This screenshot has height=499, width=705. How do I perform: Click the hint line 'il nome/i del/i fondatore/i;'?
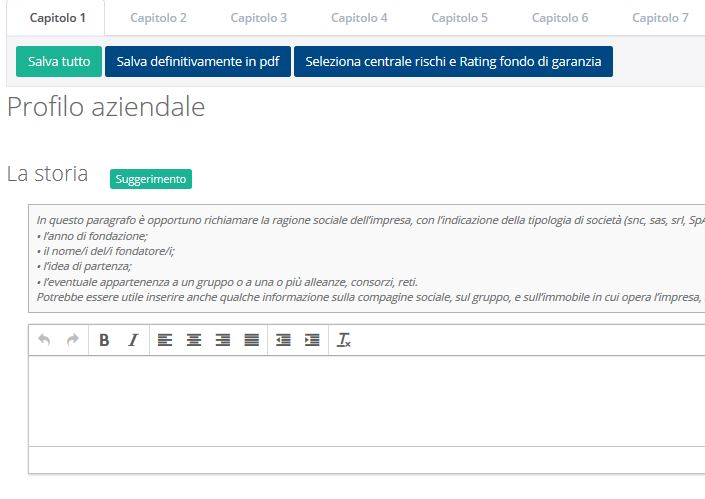106,251
